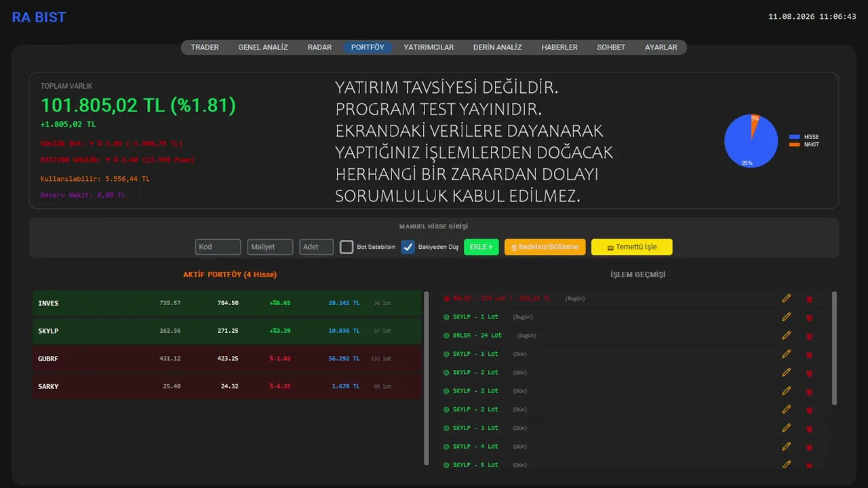Screen dimensions: 868x488
Task: Click the green status dot beside BRLSM 24 Lot
Action: click(x=446, y=335)
